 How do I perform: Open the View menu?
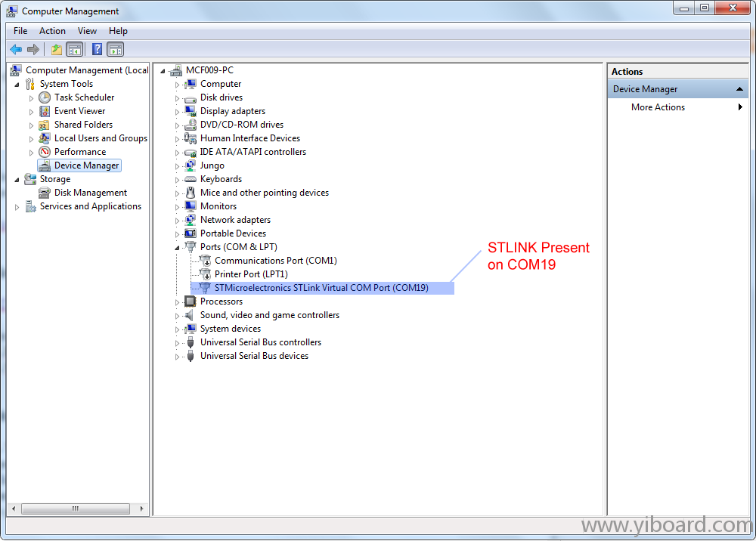(x=87, y=31)
